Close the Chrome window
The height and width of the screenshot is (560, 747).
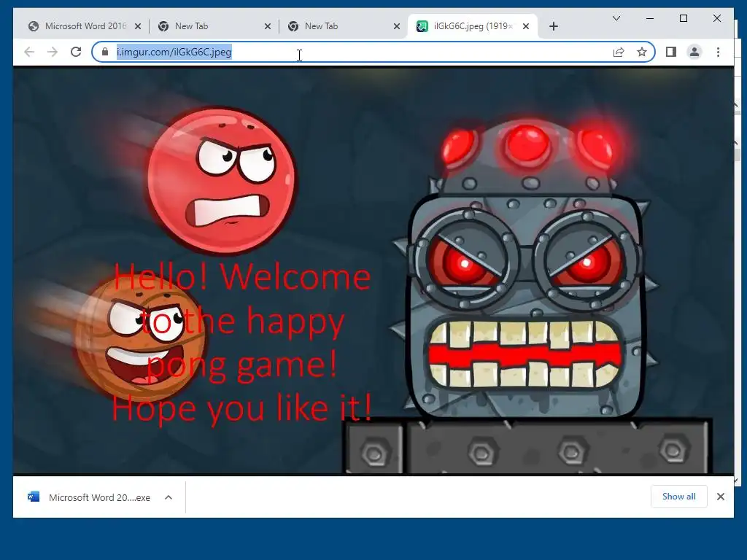pyautogui.click(x=716, y=18)
